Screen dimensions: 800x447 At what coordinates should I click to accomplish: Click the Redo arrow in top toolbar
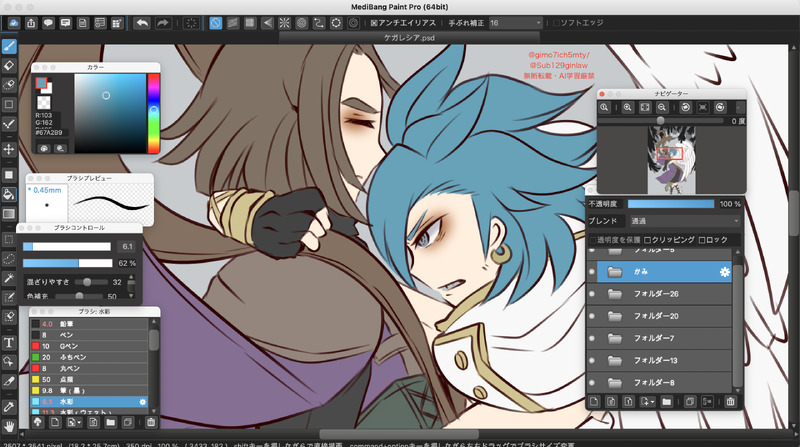point(162,22)
